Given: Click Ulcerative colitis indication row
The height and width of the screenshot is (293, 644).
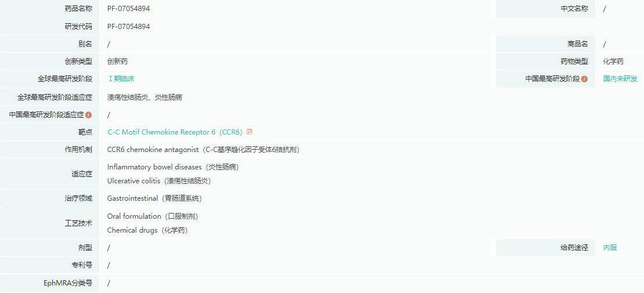Looking at the screenshot, I should (x=159, y=181).
